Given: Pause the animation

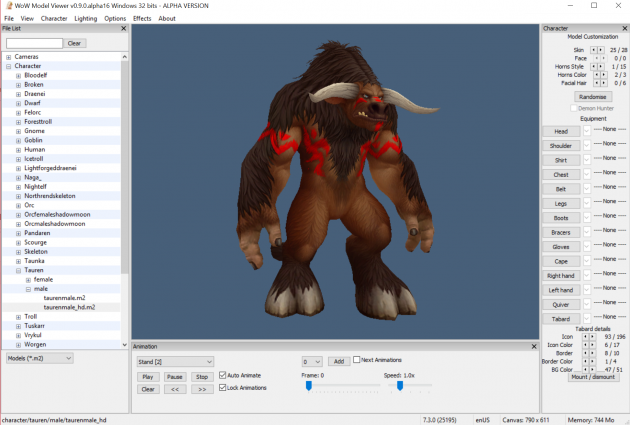Looking at the screenshot, I should pyautogui.click(x=175, y=377).
